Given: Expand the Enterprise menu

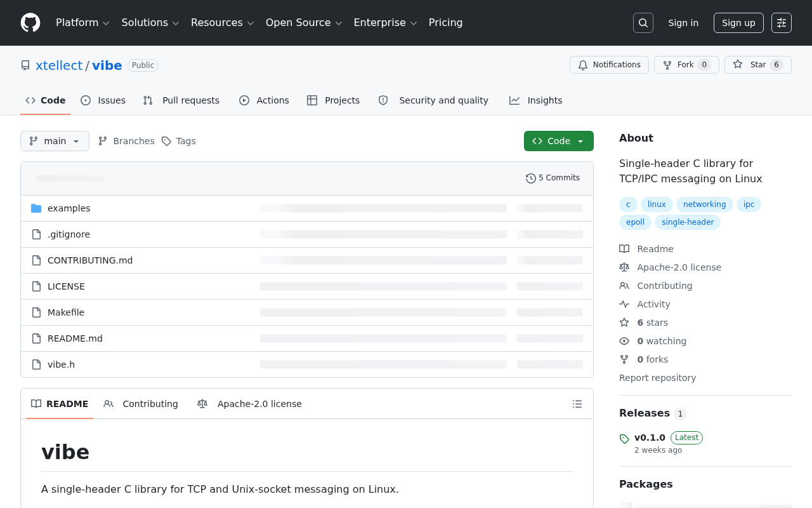Looking at the screenshot, I should pyautogui.click(x=385, y=23).
